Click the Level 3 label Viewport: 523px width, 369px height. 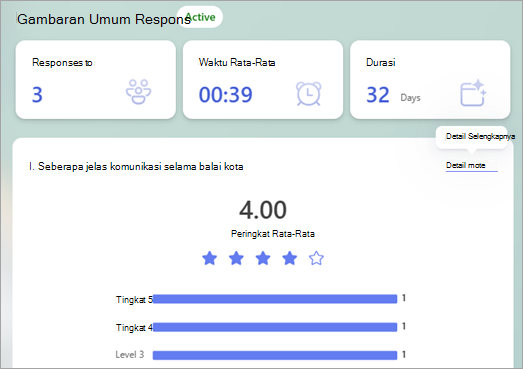click(130, 355)
